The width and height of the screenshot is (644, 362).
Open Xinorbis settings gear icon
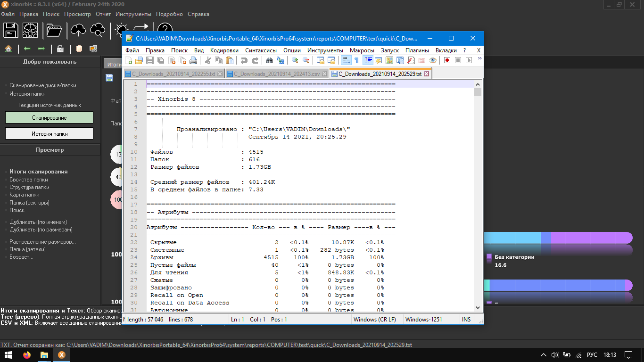pyautogui.click(x=30, y=31)
